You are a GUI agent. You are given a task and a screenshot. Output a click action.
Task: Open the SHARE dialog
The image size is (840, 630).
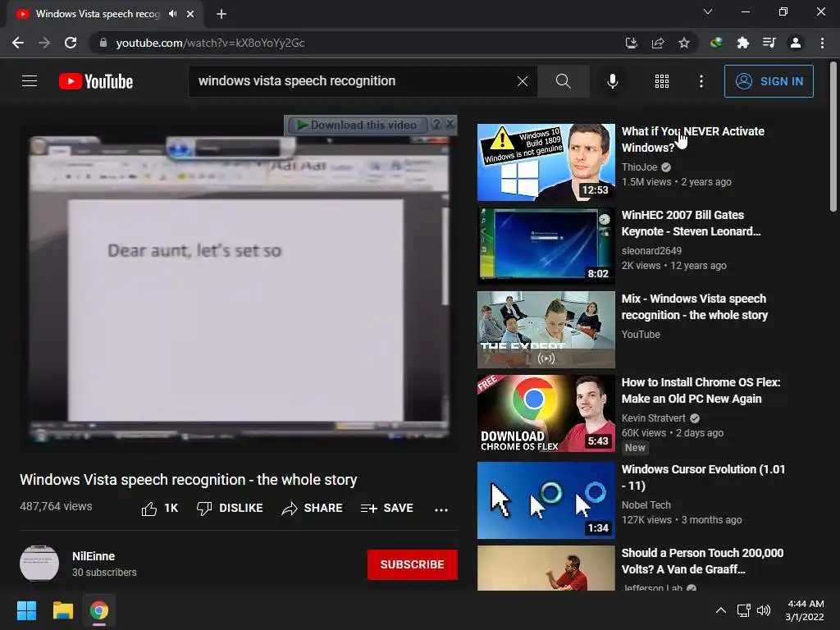point(312,509)
